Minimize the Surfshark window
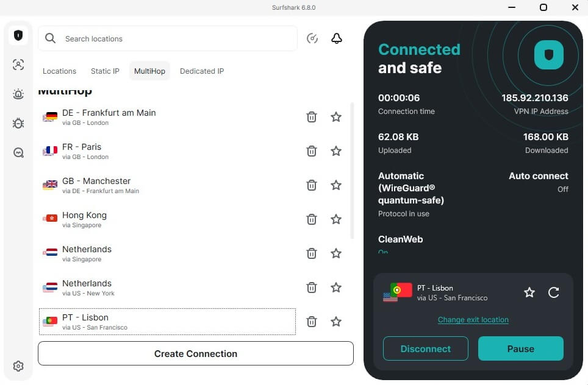588x385 pixels. click(x=512, y=7)
